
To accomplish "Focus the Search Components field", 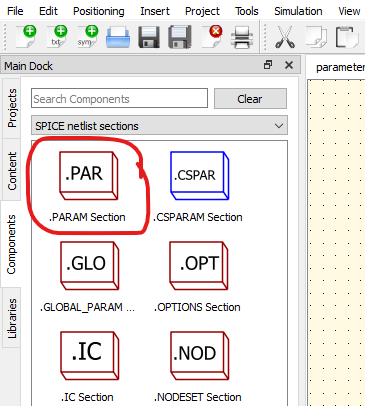I will (x=119, y=98).
